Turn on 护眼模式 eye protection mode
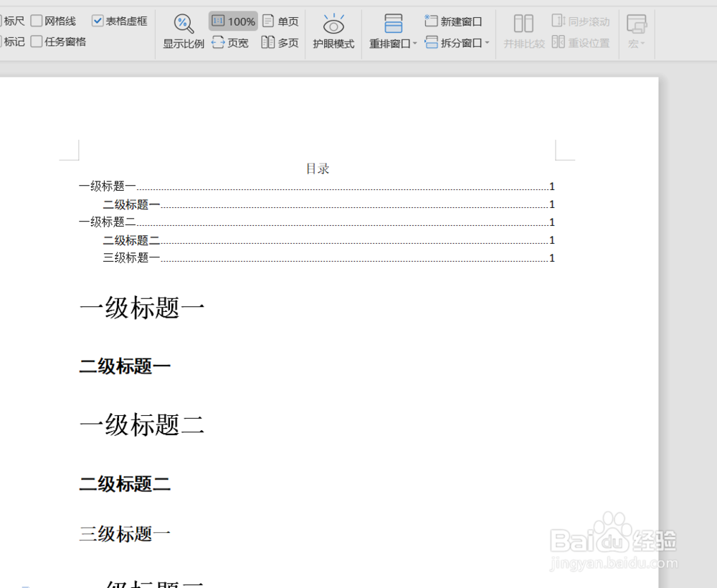This screenshot has height=588, width=717. tap(333, 32)
